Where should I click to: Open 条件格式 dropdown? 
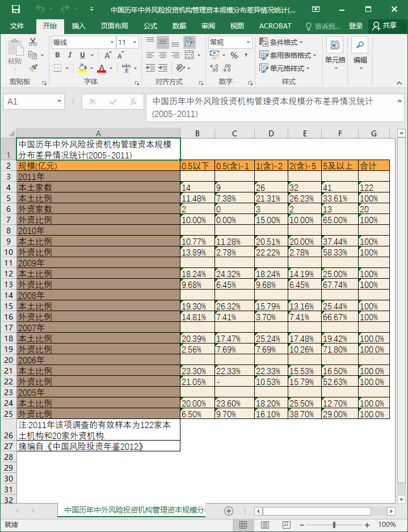point(281,42)
